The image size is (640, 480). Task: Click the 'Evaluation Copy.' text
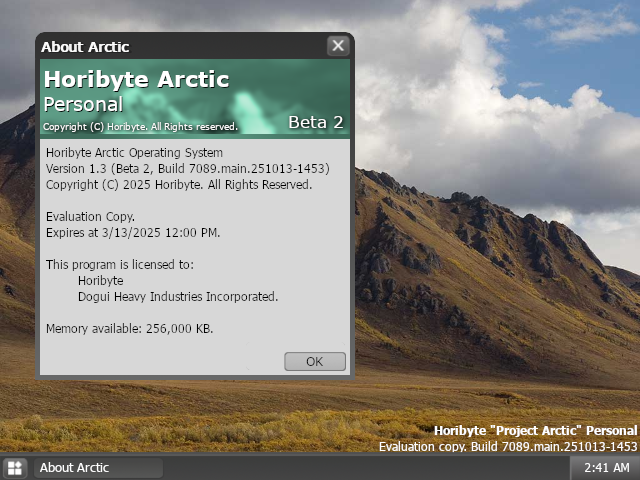pos(90,217)
